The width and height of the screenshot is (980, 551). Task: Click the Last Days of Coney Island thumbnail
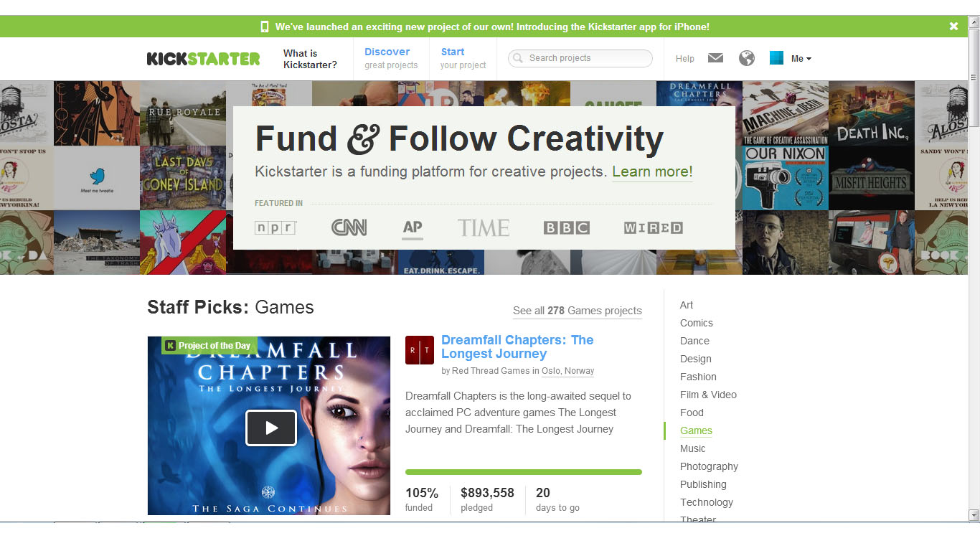pyautogui.click(x=183, y=178)
